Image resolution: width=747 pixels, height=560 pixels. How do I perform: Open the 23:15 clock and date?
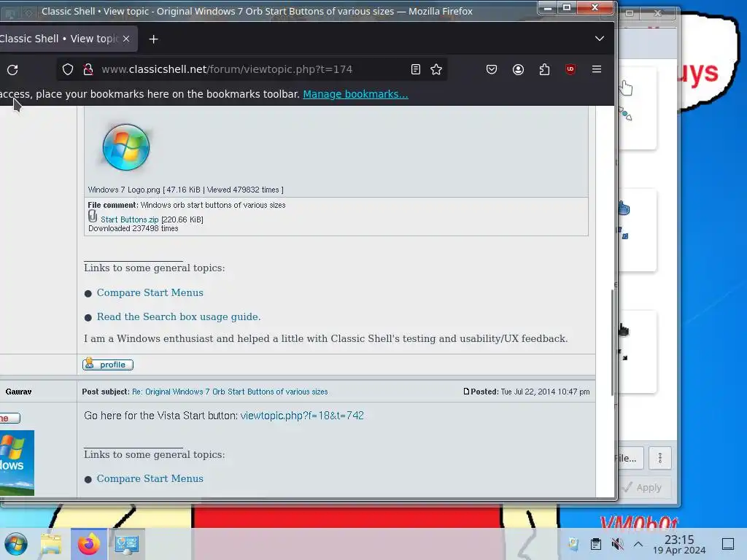(679, 544)
